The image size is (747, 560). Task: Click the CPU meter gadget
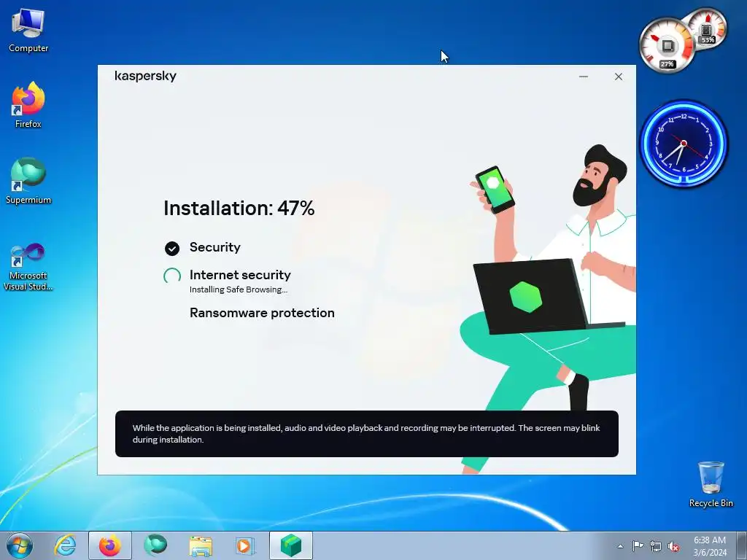[x=667, y=46]
